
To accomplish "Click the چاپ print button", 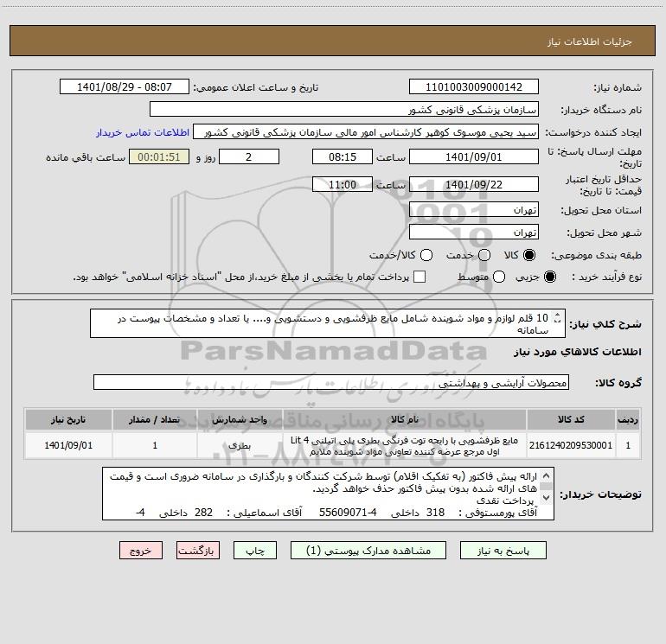I will click(255, 551).
